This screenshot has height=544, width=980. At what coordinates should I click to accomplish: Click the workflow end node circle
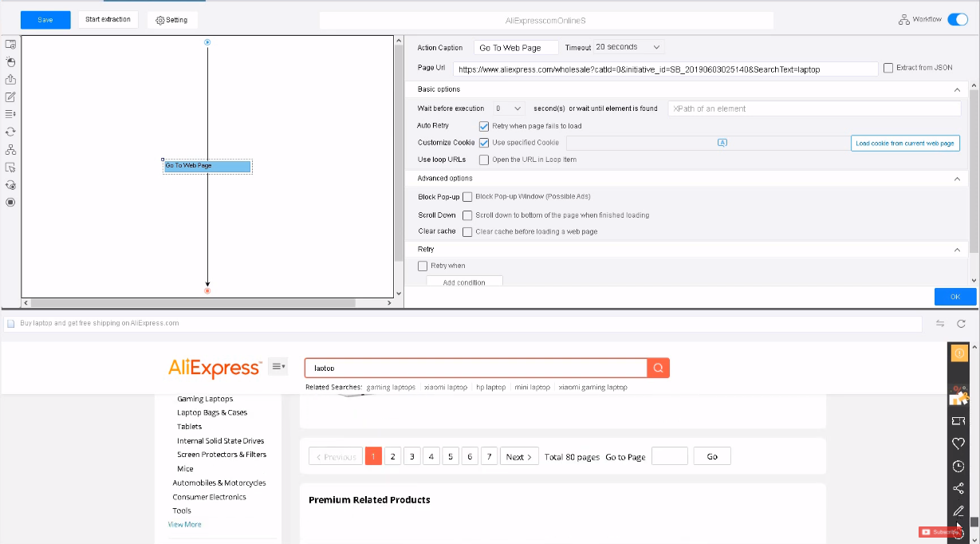pos(207,290)
